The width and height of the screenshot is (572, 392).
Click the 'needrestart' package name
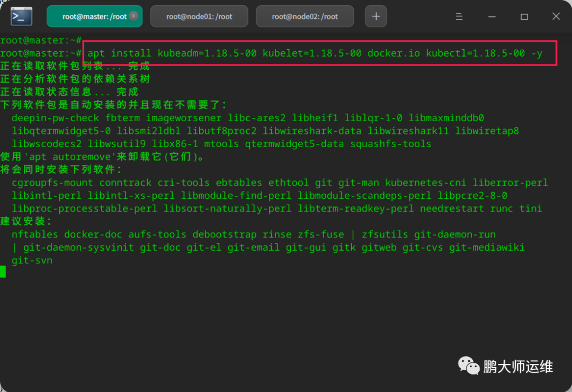(452, 208)
